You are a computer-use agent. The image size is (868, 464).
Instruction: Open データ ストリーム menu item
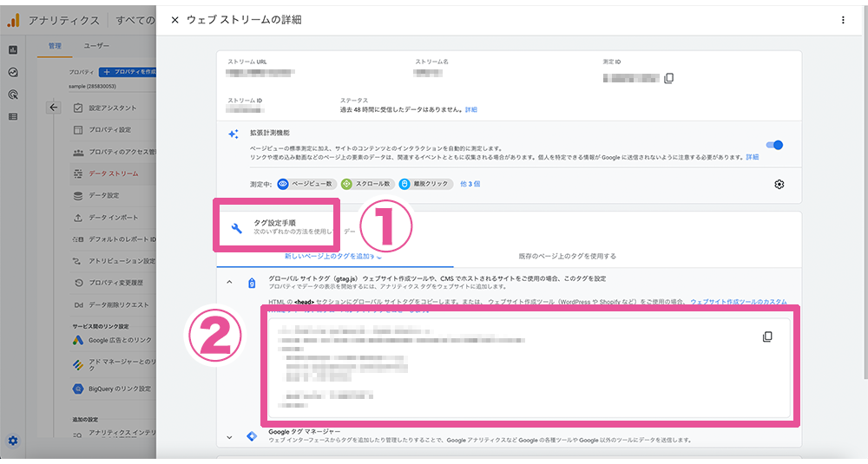[x=114, y=173]
